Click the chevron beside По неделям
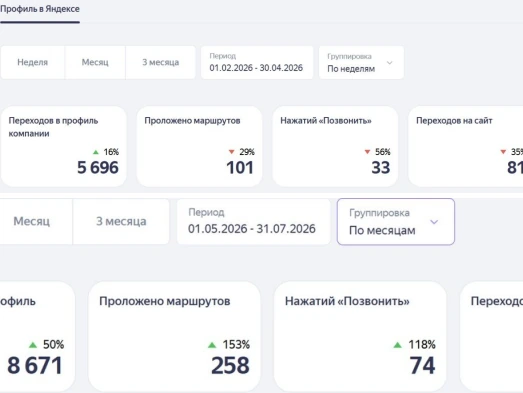 (x=389, y=62)
